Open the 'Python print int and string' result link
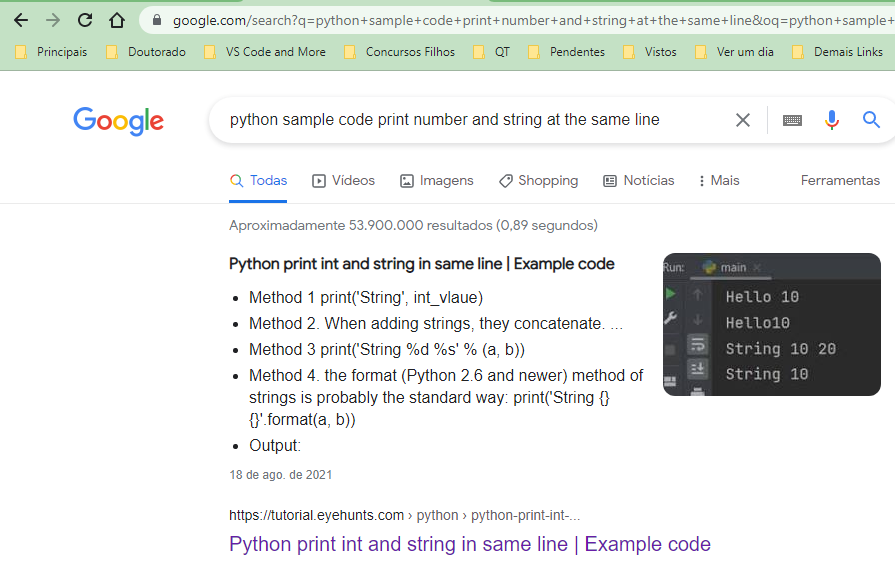 click(x=469, y=545)
